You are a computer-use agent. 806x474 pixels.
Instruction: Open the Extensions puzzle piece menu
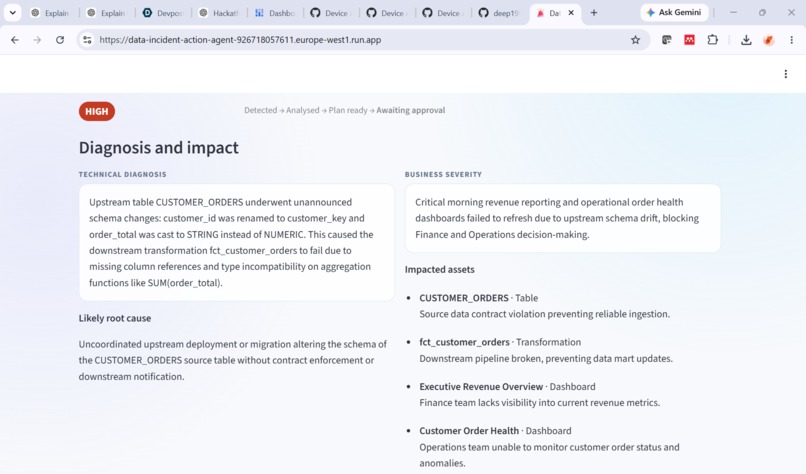712,40
